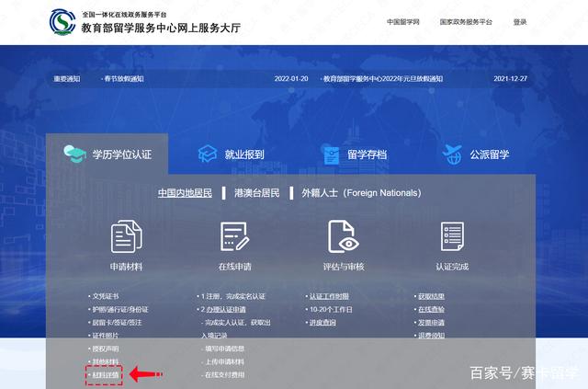The image size is (588, 389).
Task: Click the 1.注册，完成实名认证 step text
Action: (232, 296)
